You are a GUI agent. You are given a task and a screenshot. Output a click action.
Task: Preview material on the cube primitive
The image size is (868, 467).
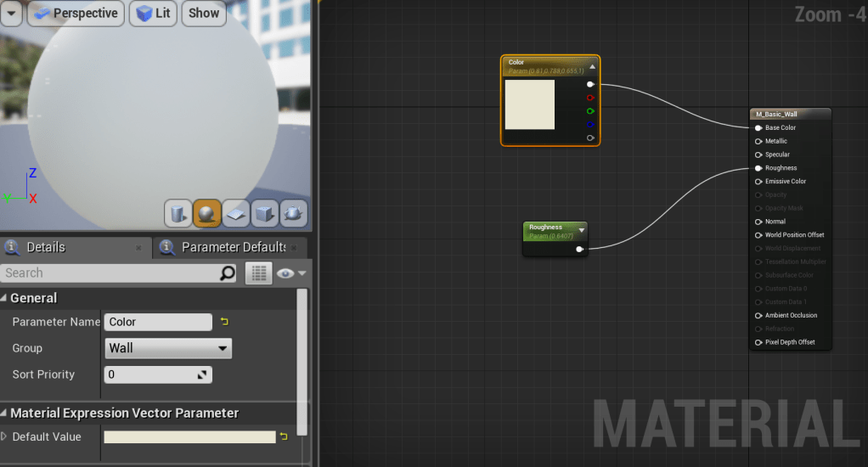coord(265,213)
